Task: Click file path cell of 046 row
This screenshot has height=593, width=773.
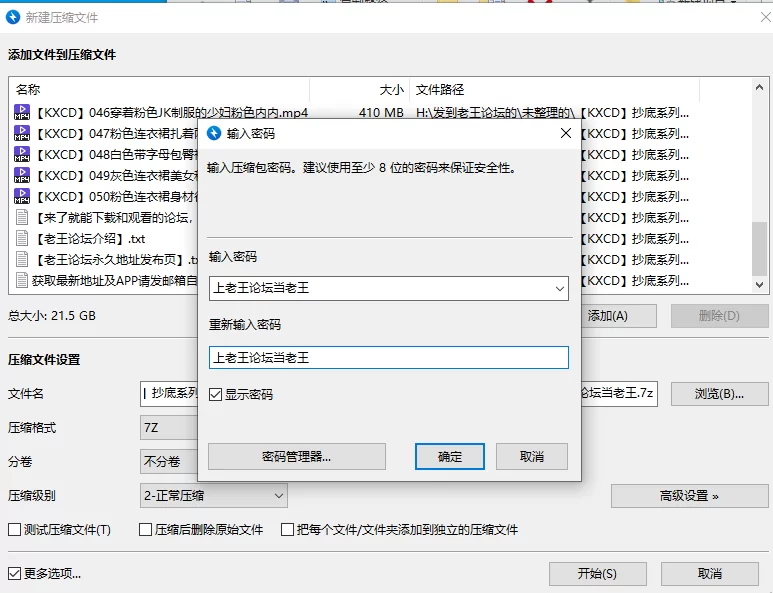Action: tap(552, 113)
